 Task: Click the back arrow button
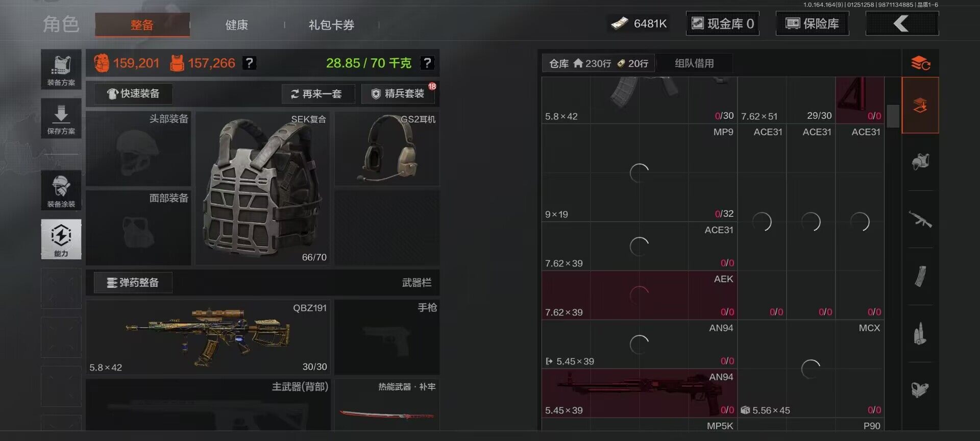pyautogui.click(x=902, y=23)
